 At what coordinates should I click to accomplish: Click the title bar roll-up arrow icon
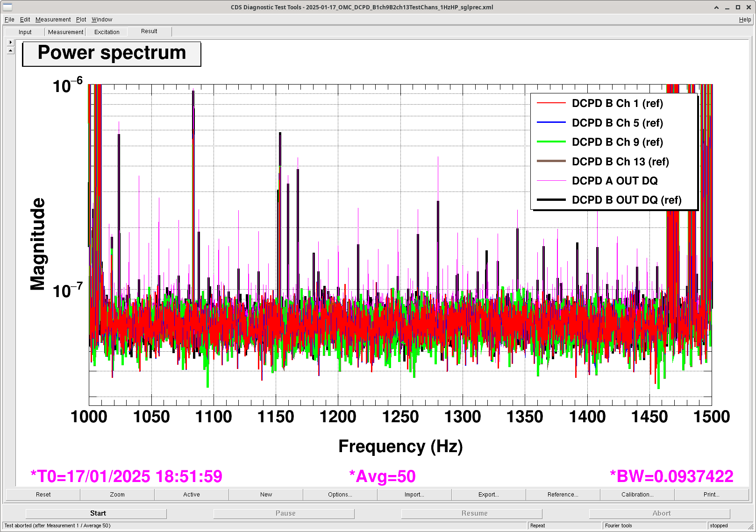716,7
